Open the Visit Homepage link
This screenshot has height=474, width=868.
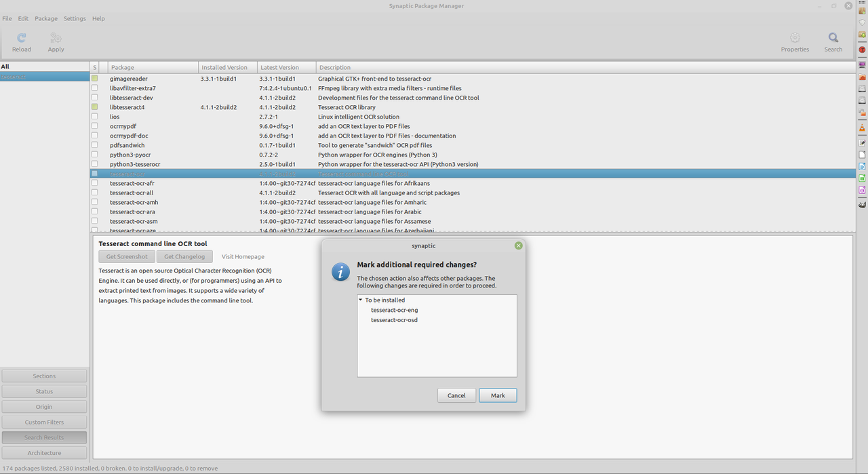coord(243,256)
